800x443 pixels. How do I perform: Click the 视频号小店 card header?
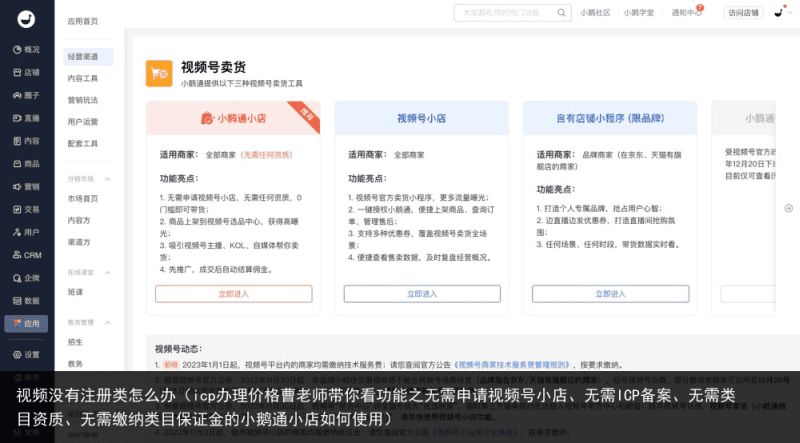(421, 118)
